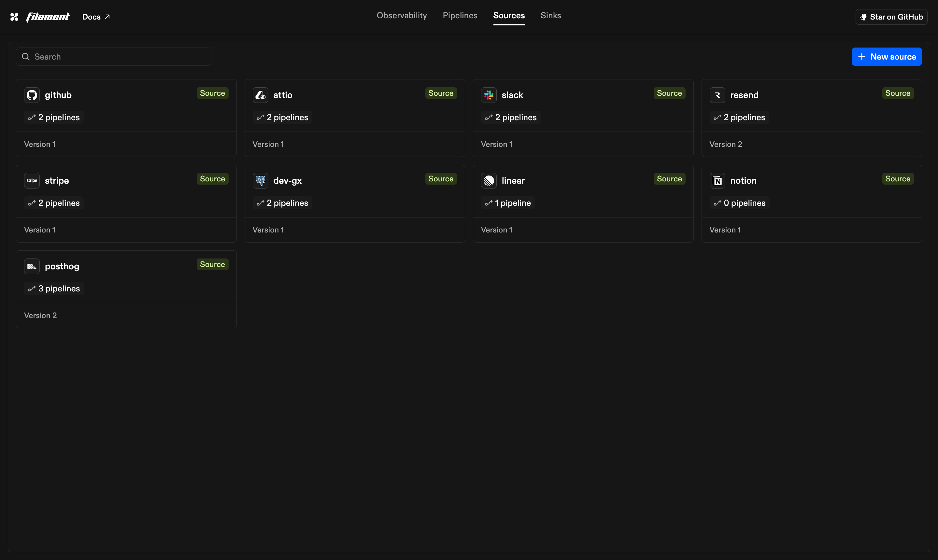This screenshot has width=938, height=560.
Task: Click the resend source logo icon
Action: 717,95
